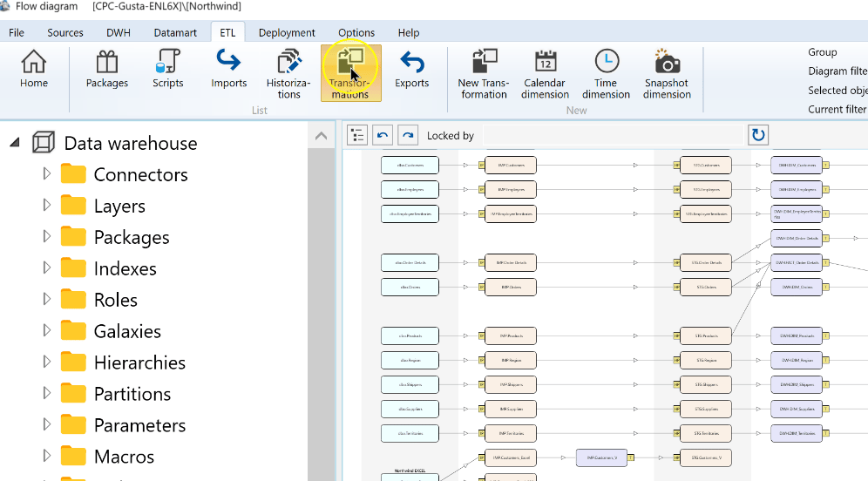Select the Roles tree item
The width and height of the screenshot is (868, 481).
115,300
